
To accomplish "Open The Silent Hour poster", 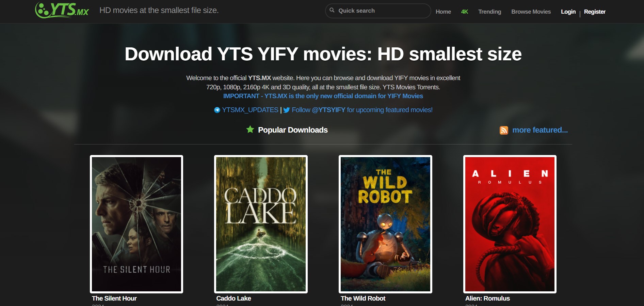I will point(136,224).
